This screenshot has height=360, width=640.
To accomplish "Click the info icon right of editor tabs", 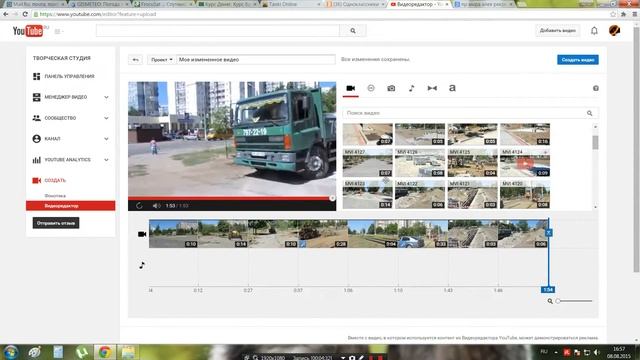I will coord(596,88).
